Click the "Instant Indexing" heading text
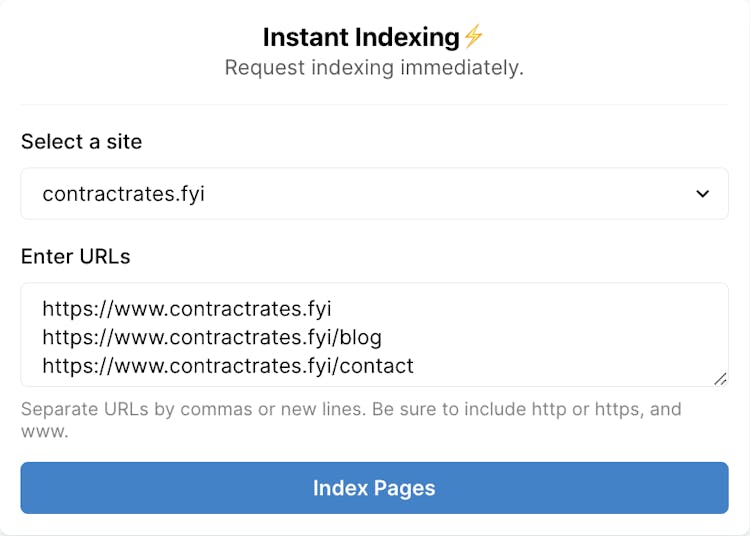This screenshot has height=536, width=750. (361, 38)
